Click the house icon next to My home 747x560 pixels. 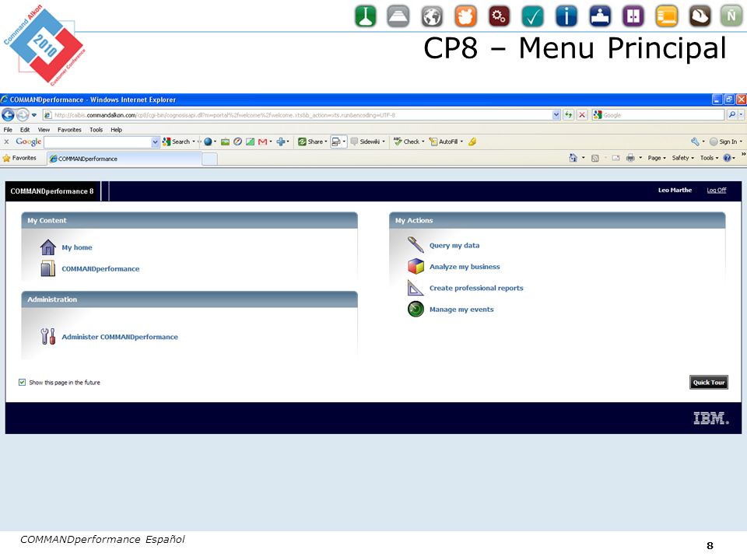48,247
